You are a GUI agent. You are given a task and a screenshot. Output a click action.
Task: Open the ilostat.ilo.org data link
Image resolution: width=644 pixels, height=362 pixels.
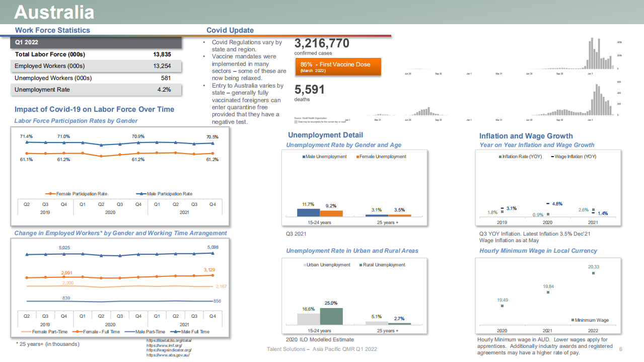click(169, 341)
